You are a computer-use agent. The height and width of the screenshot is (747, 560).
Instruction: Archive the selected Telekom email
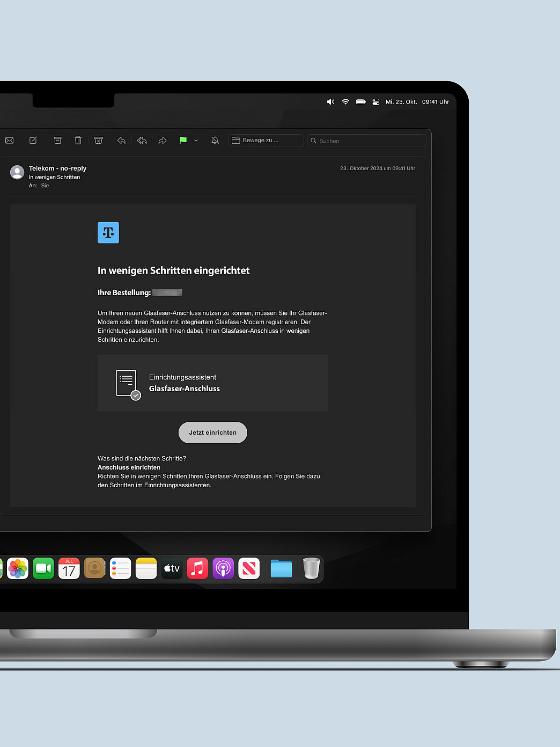click(57, 141)
